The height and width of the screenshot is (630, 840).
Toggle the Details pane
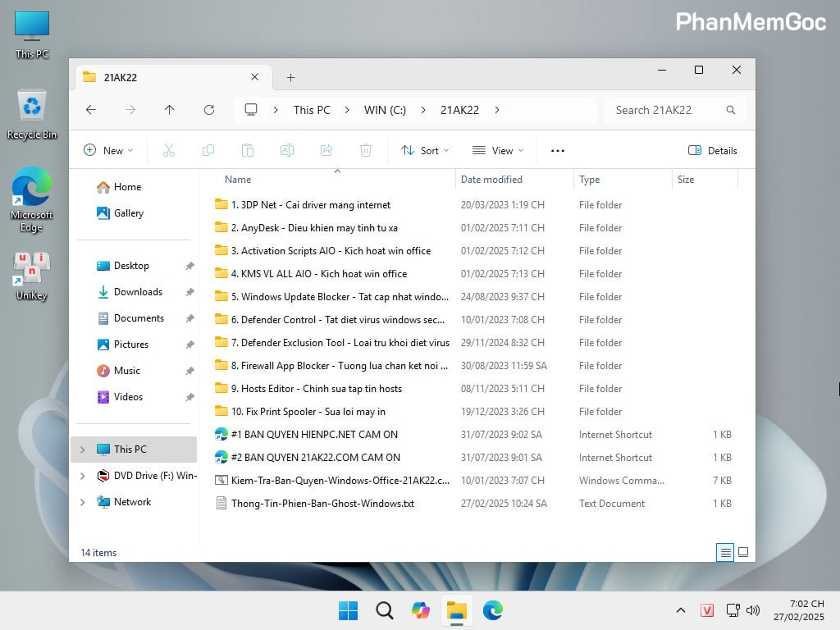pyautogui.click(x=712, y=150)
